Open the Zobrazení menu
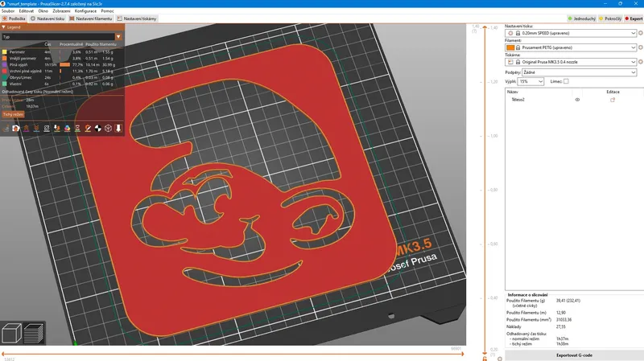644x361 pixels. pos(61,11)
